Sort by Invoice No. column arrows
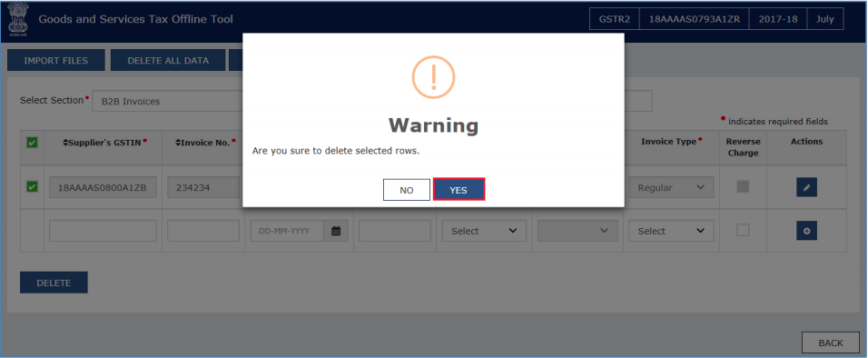 [178, 143]
